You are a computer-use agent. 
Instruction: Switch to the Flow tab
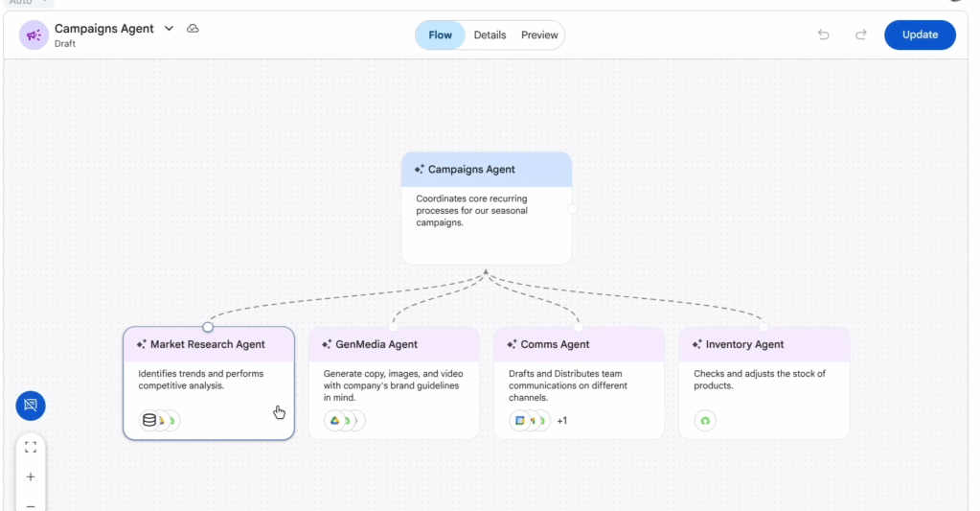coord(441,35)
